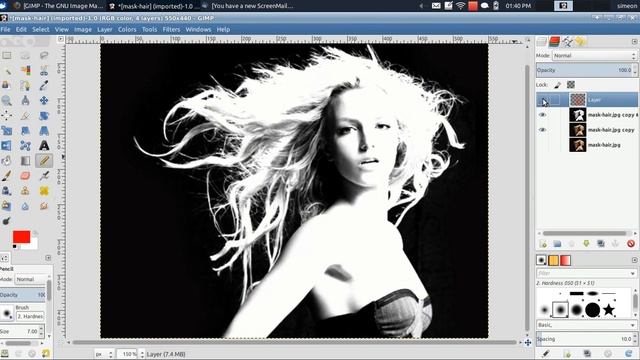The image size is (640, 360).
Task: Lower the selected layer
Action: tap(586, 244)
